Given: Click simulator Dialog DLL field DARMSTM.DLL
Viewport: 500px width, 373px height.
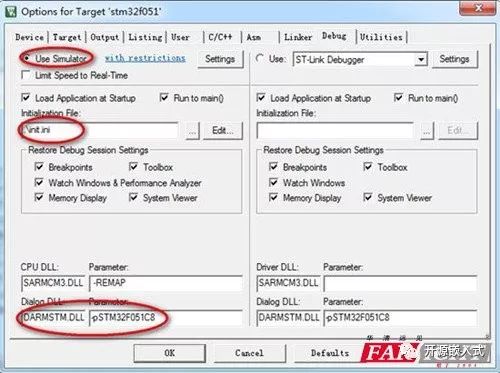Looking at the screenshot, I should click(x=53, y=318).
